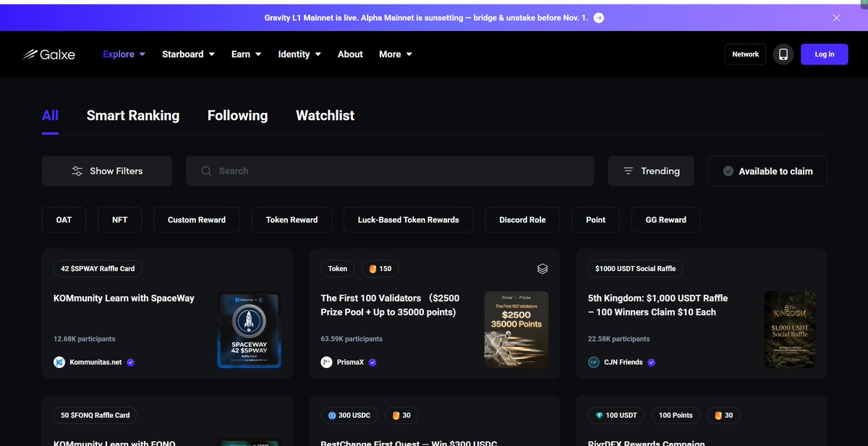
Task: Expand the Explore dropdown menu
Action: tap(124, 54)
